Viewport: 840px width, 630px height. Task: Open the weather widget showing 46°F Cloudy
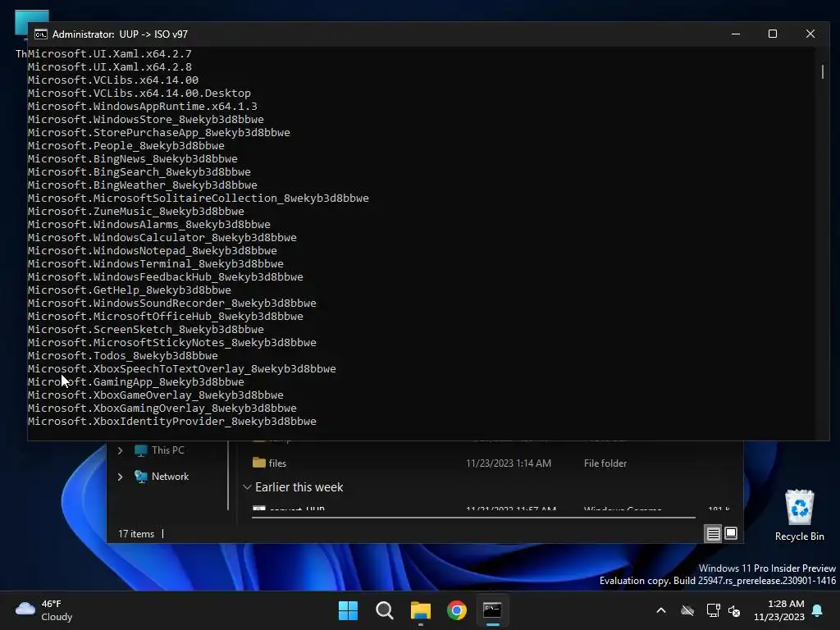tap(44, 610)
